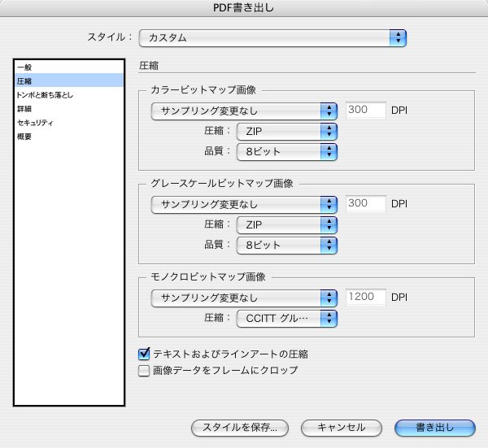Image resolution: width=488 pixels, height=448 pixels.
Task: Click the monochrome 1200 DPI field
Action: [x=366, y=297]
